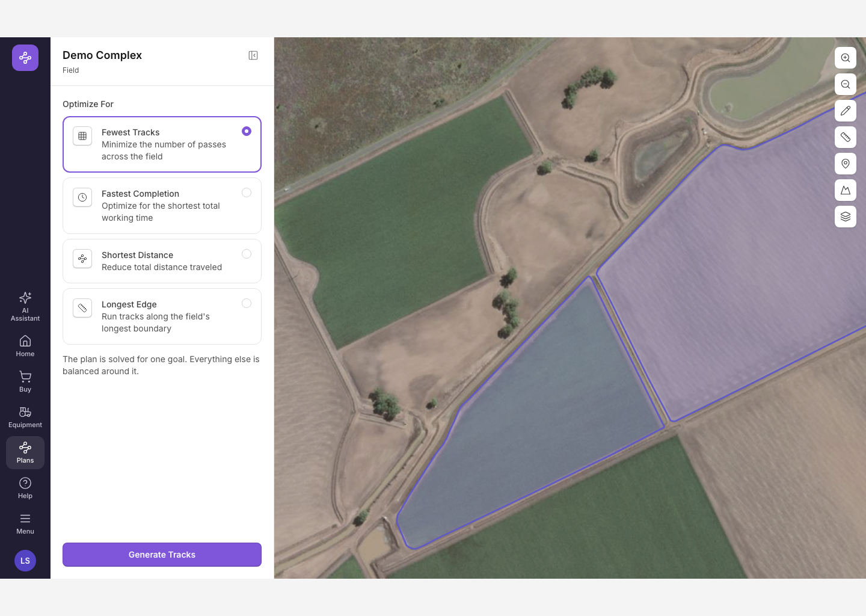Collapse the side panel with the panel icon

[x=253, y=55]
